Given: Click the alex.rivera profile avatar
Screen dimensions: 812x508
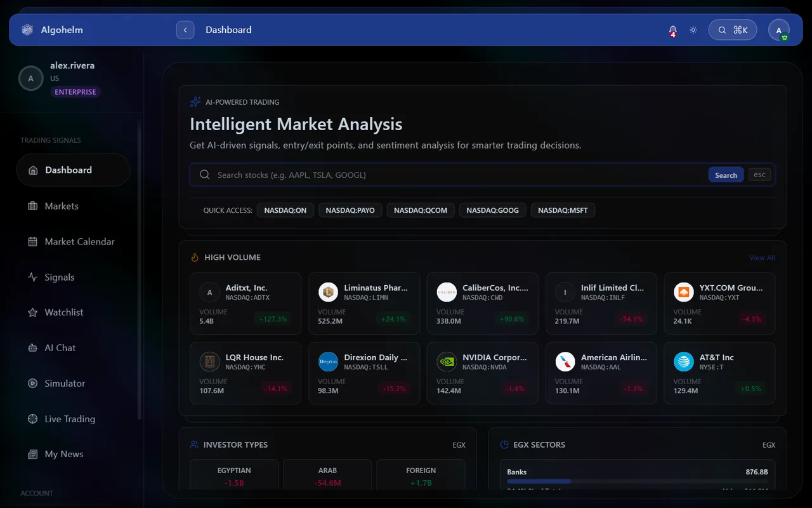Looking at the screenshot, I should 30,79.
